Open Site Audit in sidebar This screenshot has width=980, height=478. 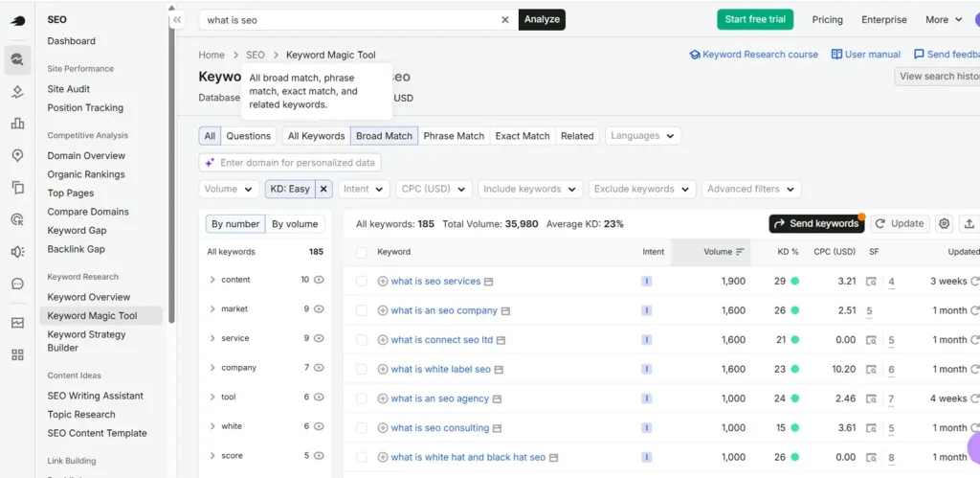click(x=69, y=89)
